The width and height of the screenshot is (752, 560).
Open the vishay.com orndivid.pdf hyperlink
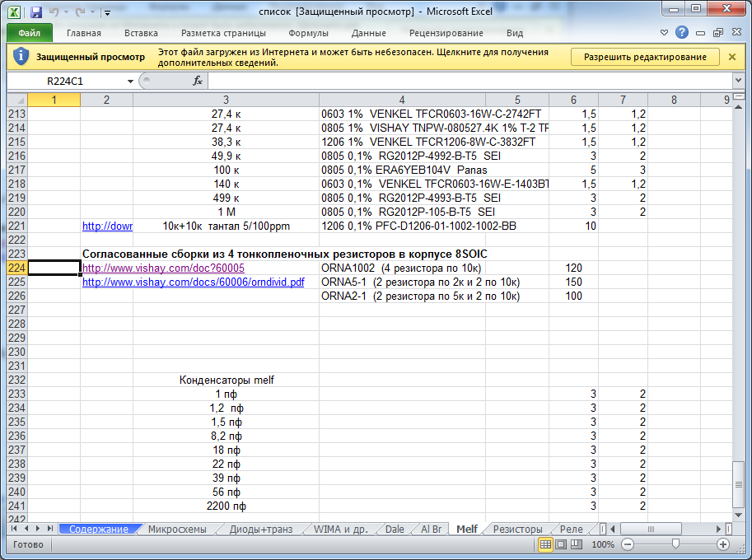tap(194, 282)
